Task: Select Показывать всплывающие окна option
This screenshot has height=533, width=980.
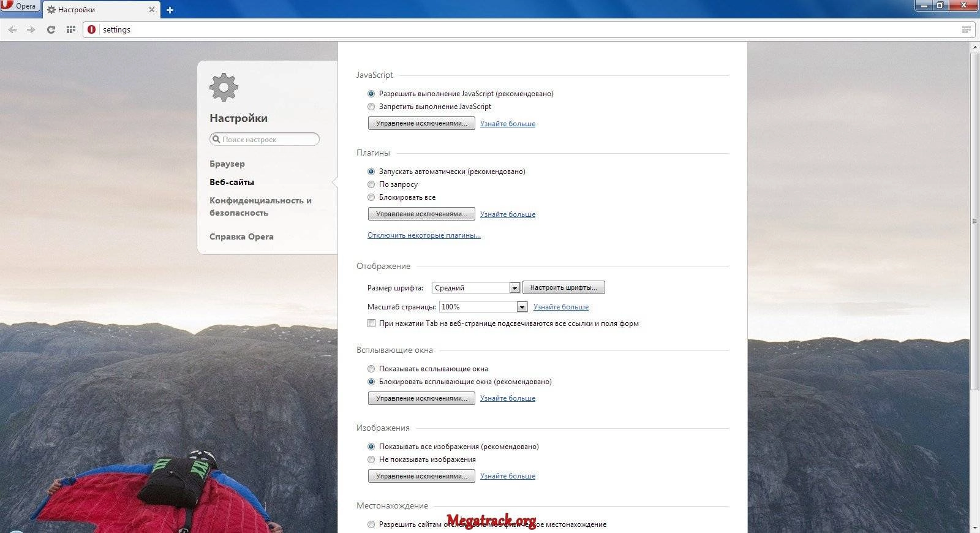Action: point(371,369)
